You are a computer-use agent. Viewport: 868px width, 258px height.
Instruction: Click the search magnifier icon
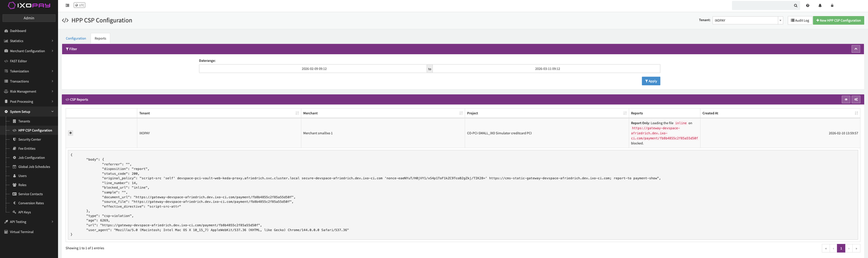click(796, 5)
